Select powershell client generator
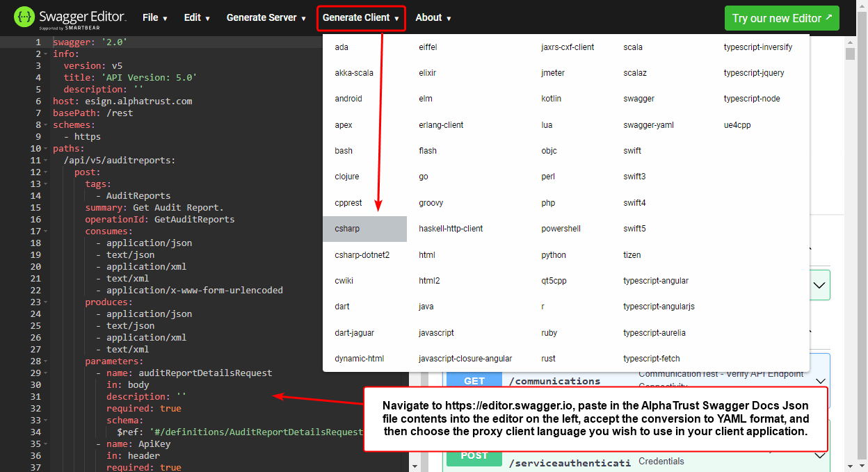The height and width of the screenshot is (472, 868). [x=561, y=229]
